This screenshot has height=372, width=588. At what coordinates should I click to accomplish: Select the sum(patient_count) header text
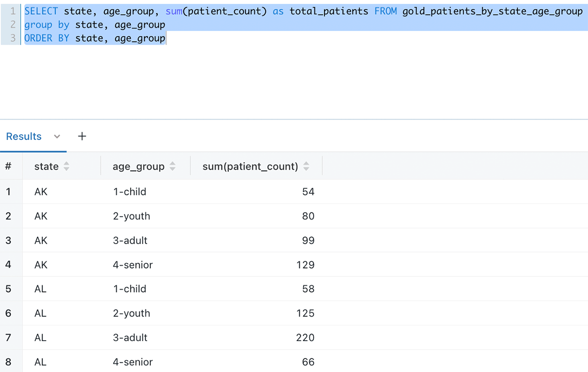pyautogui.click(x=250, y=167)
